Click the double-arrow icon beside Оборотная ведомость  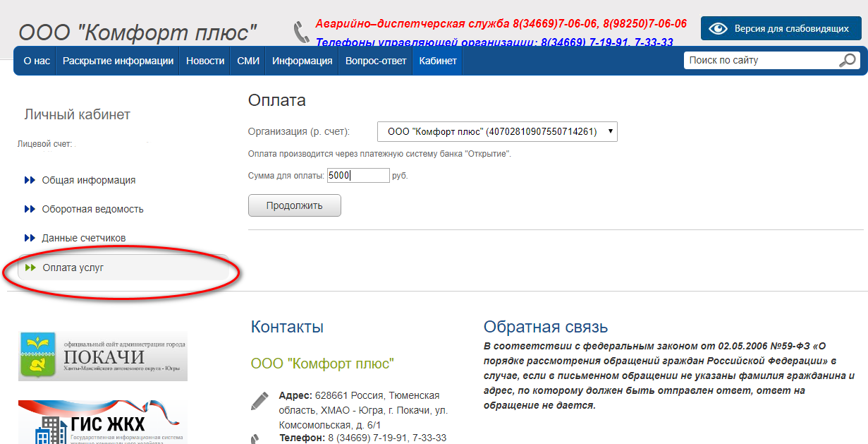pyautogui.click(x=30, y=209)
